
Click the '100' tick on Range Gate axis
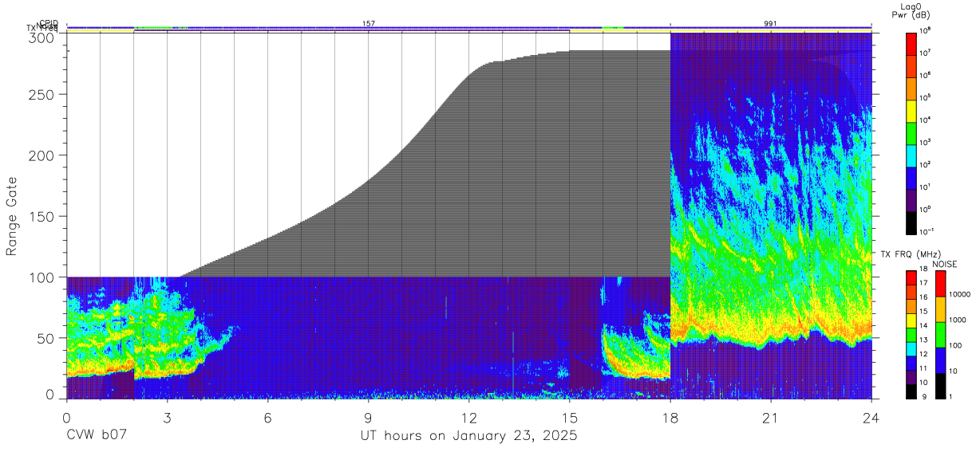coord(42,277)
